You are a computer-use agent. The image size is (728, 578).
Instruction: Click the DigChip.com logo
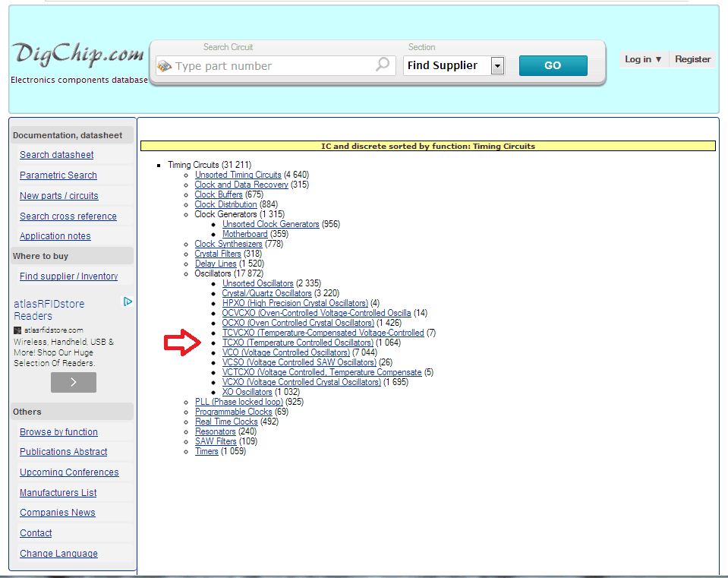(77, 55)
